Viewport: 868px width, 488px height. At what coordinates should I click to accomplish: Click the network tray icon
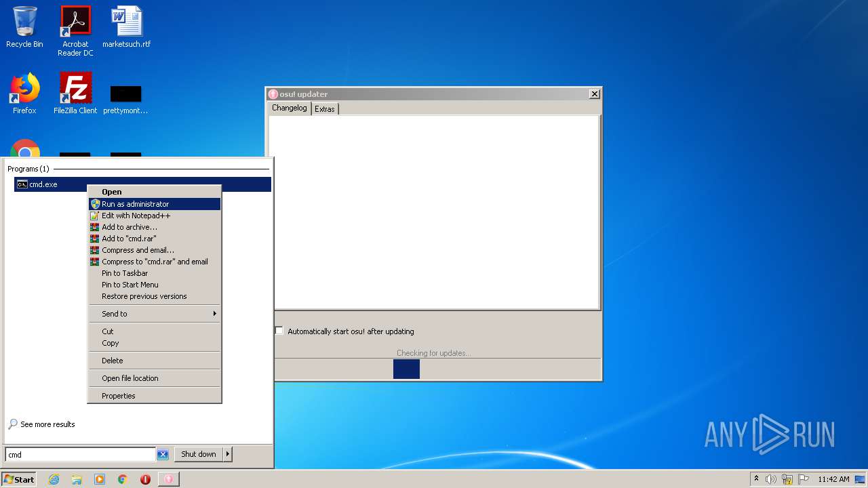787,479
